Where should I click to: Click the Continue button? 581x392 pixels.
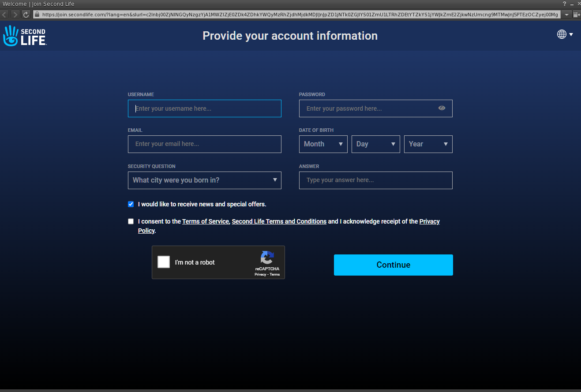(394, 265)
